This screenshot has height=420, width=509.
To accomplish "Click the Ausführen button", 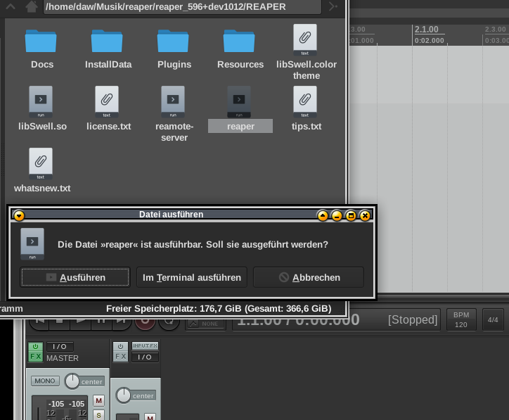I will [x=75, y=277].
